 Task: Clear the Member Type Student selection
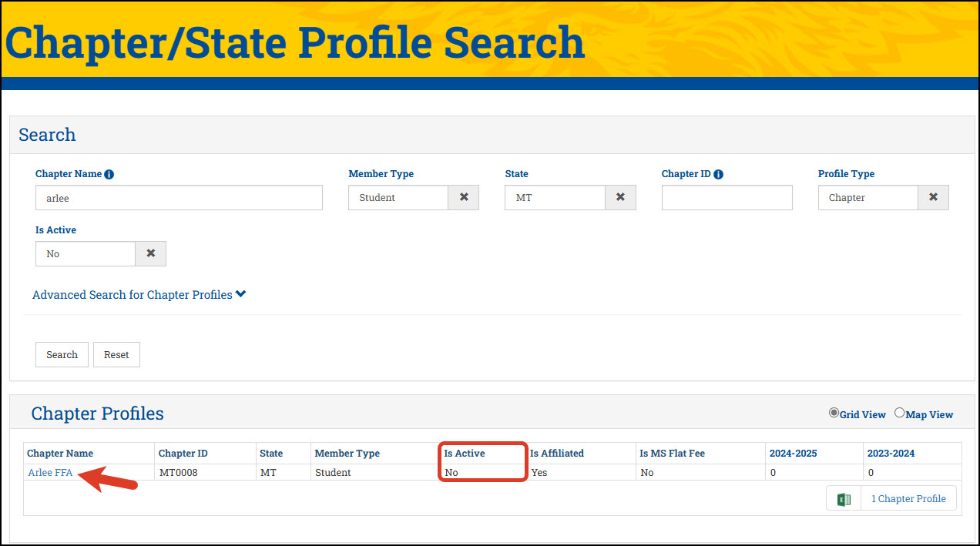pyautogui.click(x=464, y=197)
